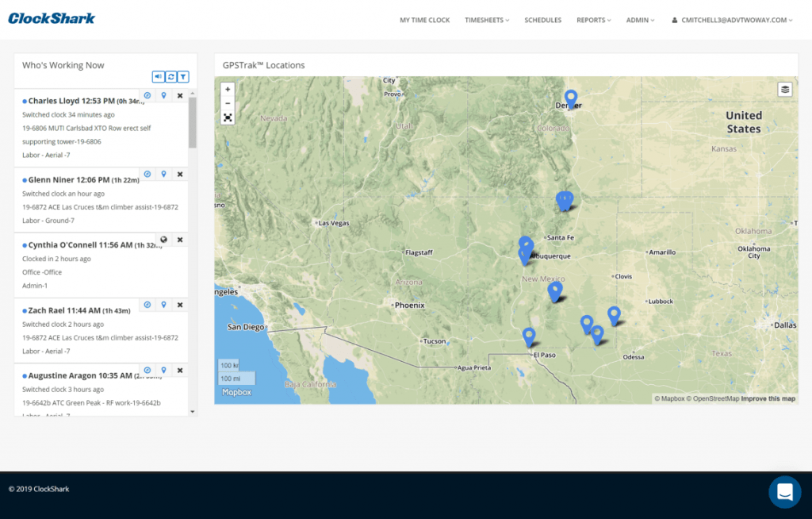
Task: Expand the Admin dropdown menu
Action: (x=640, y=20)
